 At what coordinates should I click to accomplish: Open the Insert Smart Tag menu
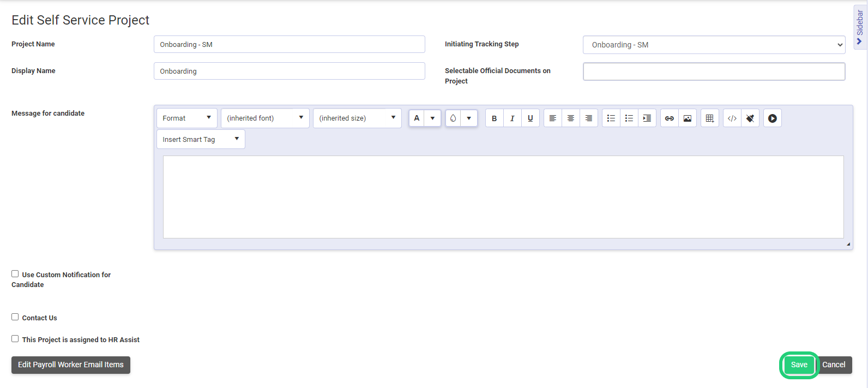pyautogui.click(x=200, y=140)
